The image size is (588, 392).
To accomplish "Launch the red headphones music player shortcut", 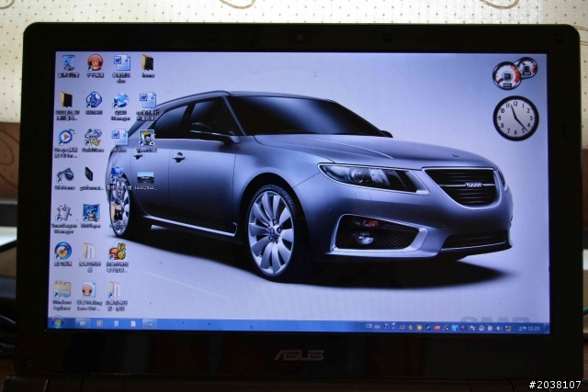I will point(95,65).
